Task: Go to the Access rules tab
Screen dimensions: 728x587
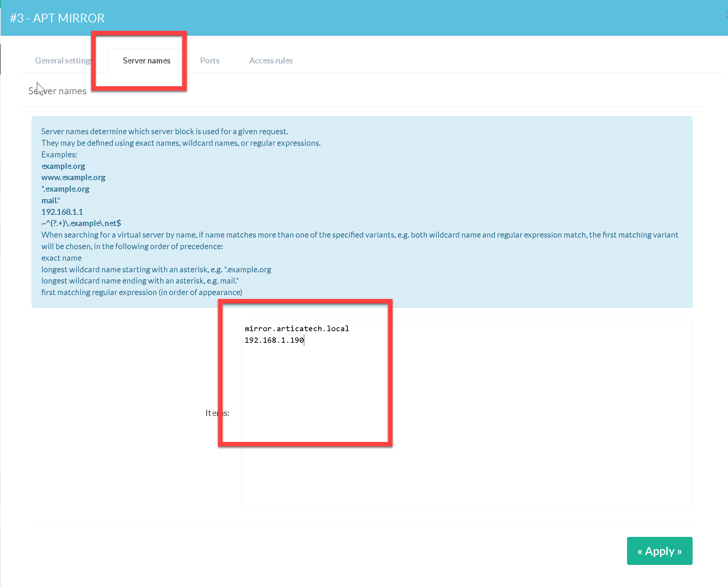Action: 271,61
